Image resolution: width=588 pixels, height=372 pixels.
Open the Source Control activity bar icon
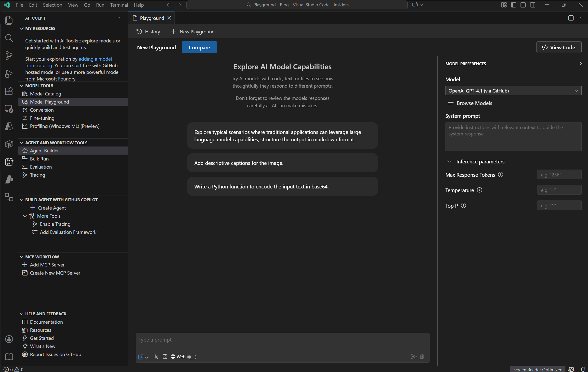9,56
